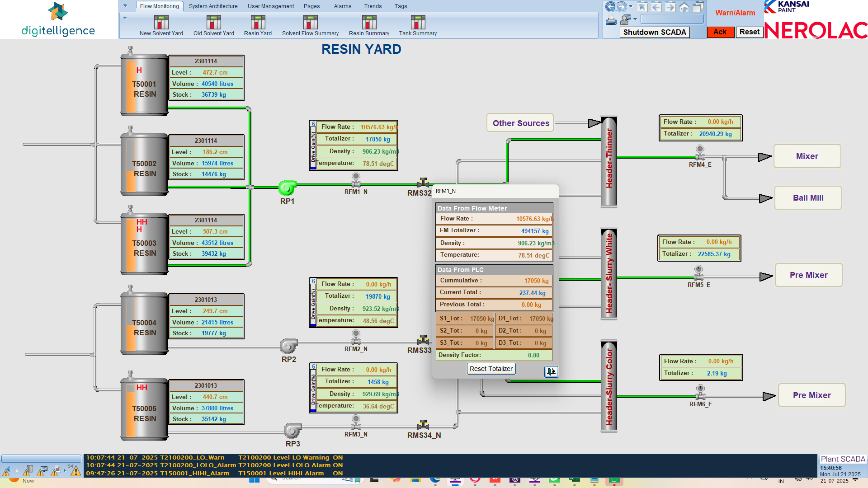
Task: Open the back-history dropdown arrow
Action: tap(631, 7)
